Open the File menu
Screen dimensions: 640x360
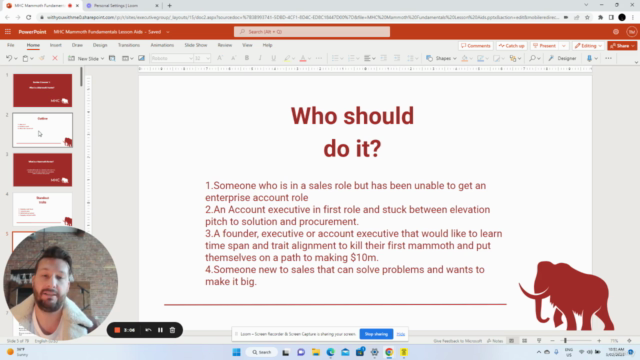click(11, 45)
